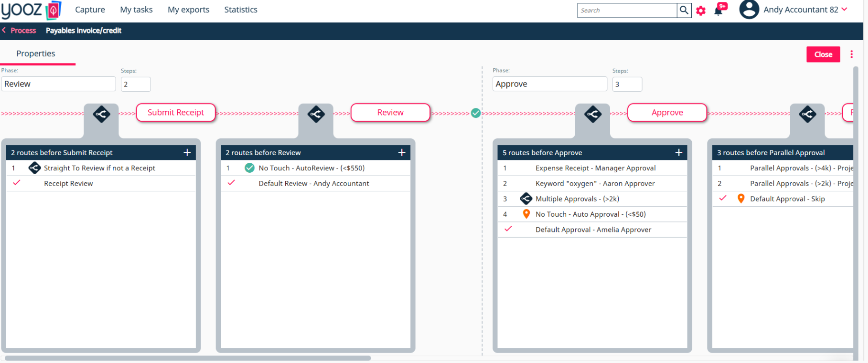Open the Statistics menu

click(241, 9)
